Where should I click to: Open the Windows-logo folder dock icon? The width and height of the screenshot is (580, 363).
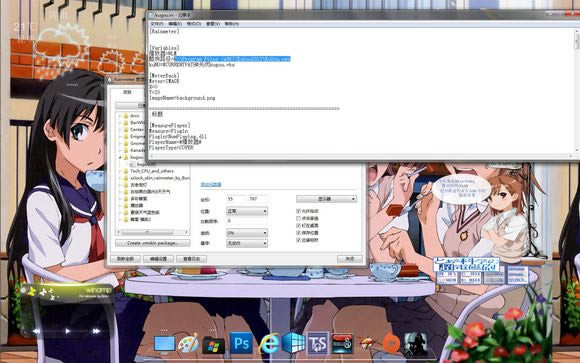click(213, 345)
